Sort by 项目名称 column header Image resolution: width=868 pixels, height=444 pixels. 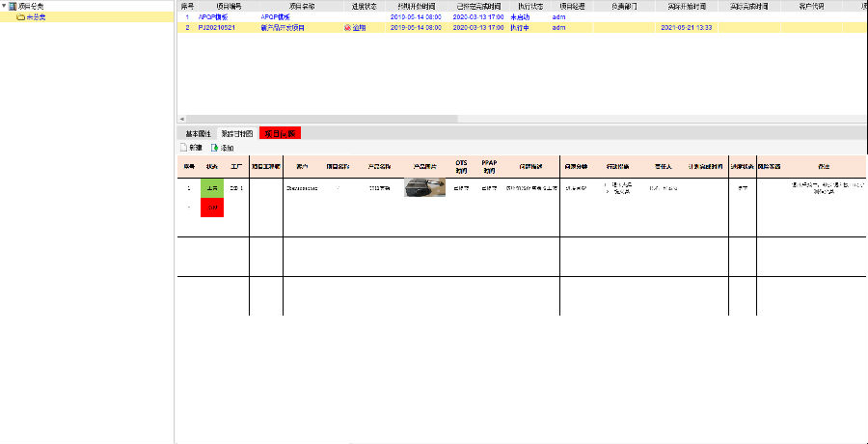tap(287, 6)
